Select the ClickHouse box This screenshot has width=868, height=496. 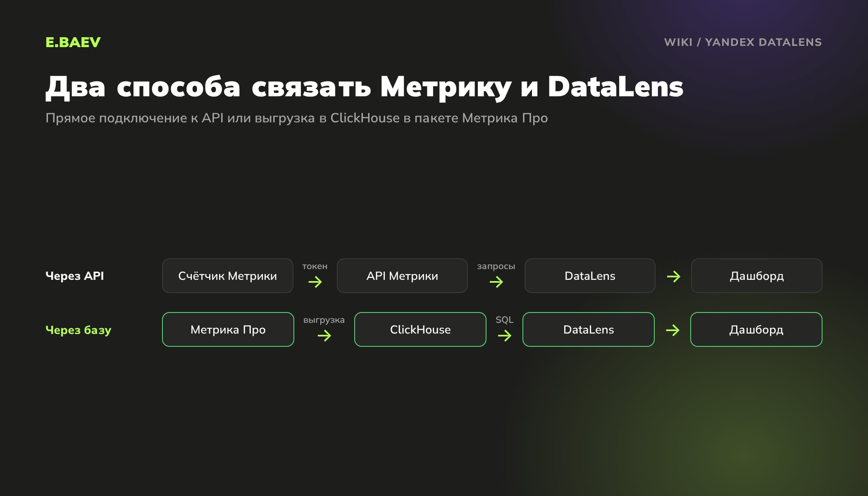click(420, 329)
